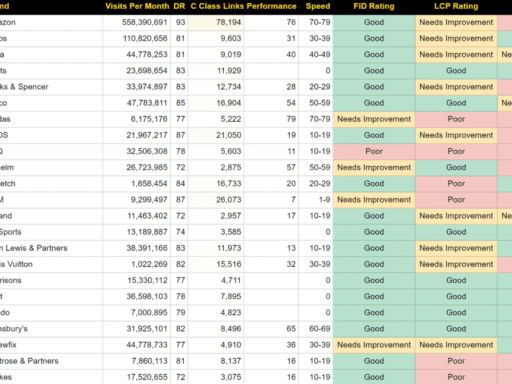Viewport: 512px width, 384px height.
Task: Click the 26,073 links cell
Action: point(216,200)
